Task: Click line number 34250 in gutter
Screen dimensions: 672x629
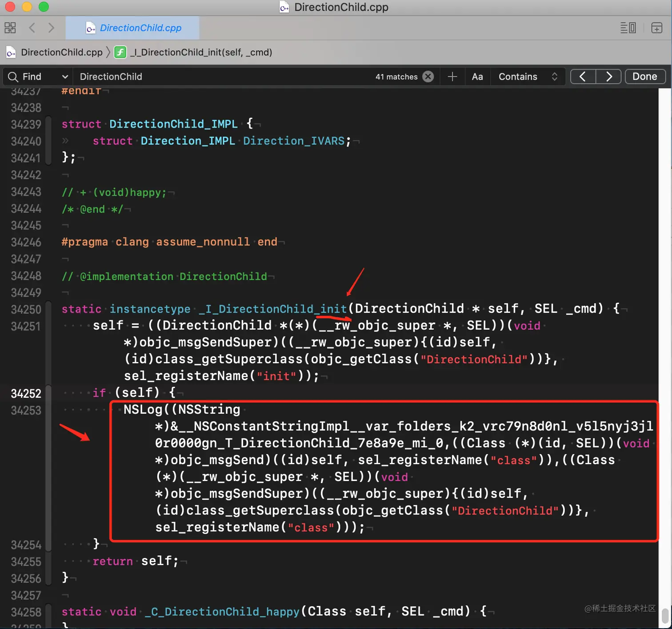Action: point(26,309)
